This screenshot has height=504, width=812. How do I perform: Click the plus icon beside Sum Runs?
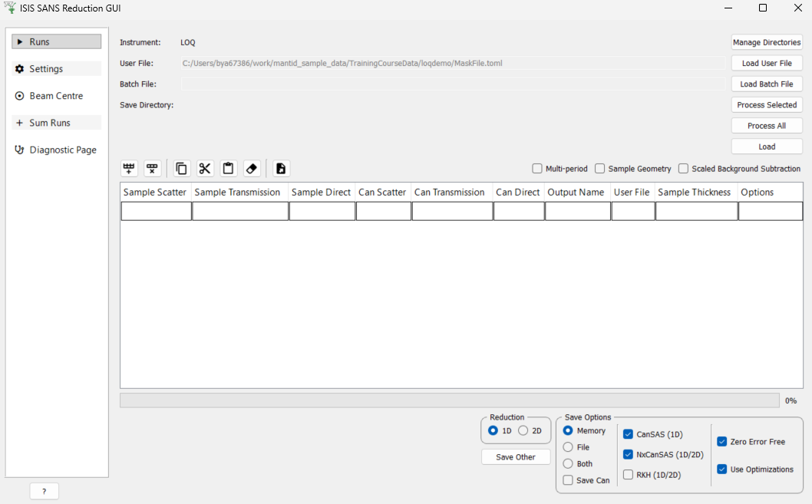tap(20, 123)
